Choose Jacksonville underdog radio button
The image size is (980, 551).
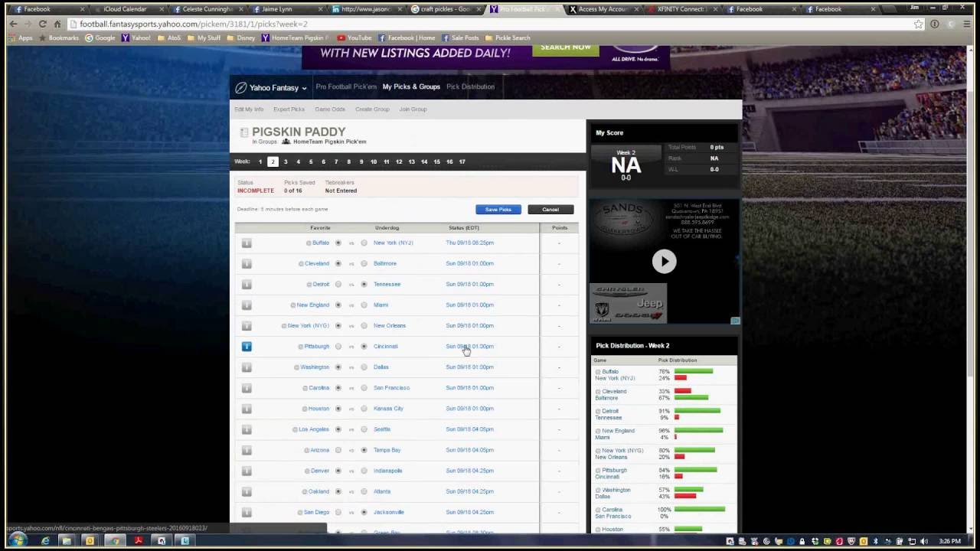click(x=364, y=512)
